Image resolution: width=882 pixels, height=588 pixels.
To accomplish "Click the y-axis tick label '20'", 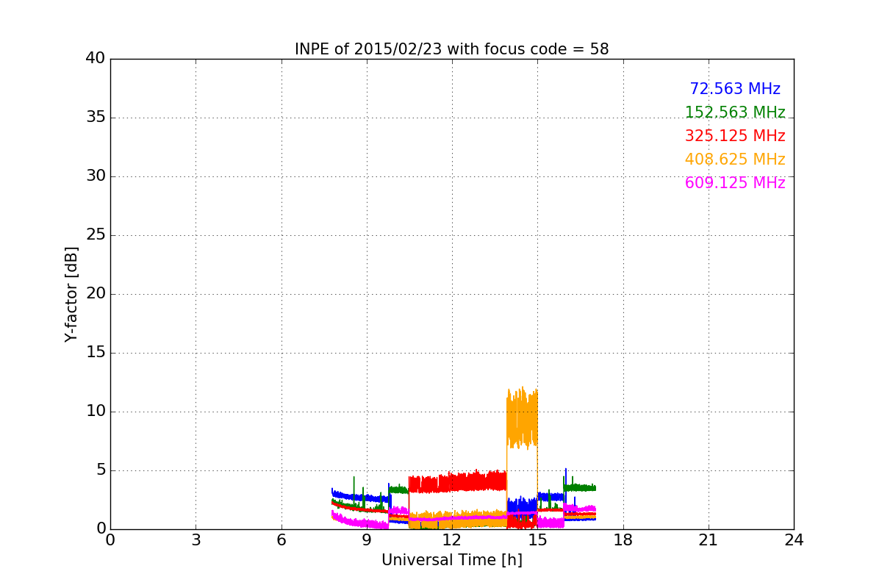I will click(x=95, y=294).
